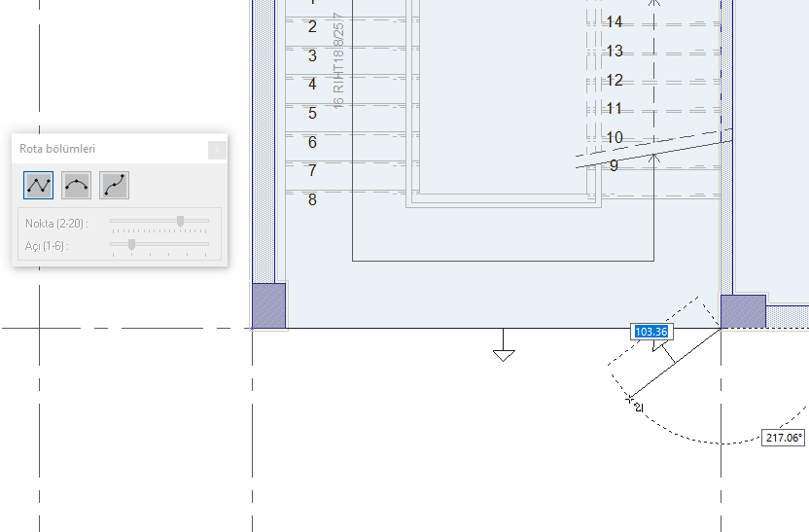Click the elevation marker triangle below the wall
The image size is (809, 532).
504,356
